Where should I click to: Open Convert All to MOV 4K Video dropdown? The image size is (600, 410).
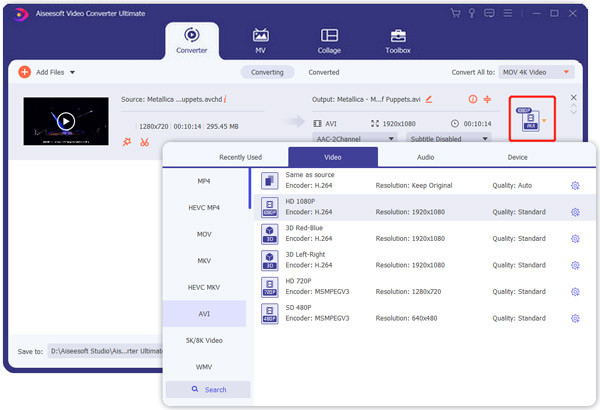tap(536, 72)
